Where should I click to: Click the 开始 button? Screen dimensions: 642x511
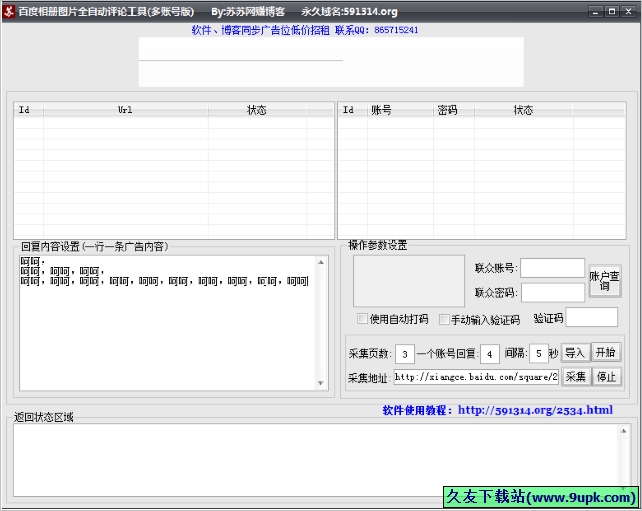coord(606,353)
